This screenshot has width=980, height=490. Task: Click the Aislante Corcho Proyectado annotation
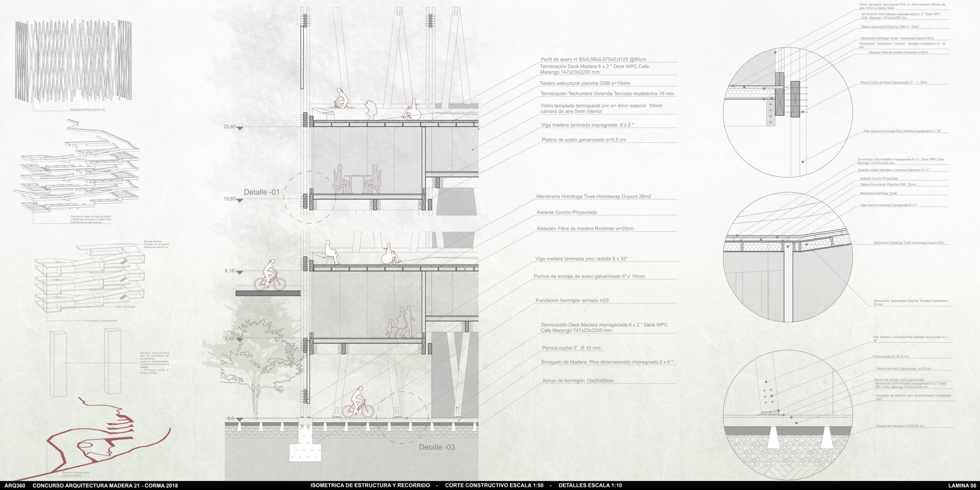566,212
